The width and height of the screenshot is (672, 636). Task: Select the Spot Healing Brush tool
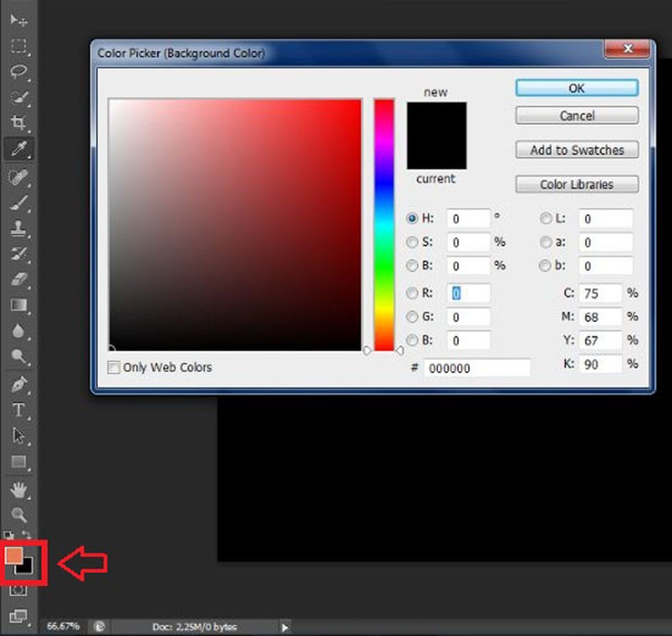tap(18, 177)
